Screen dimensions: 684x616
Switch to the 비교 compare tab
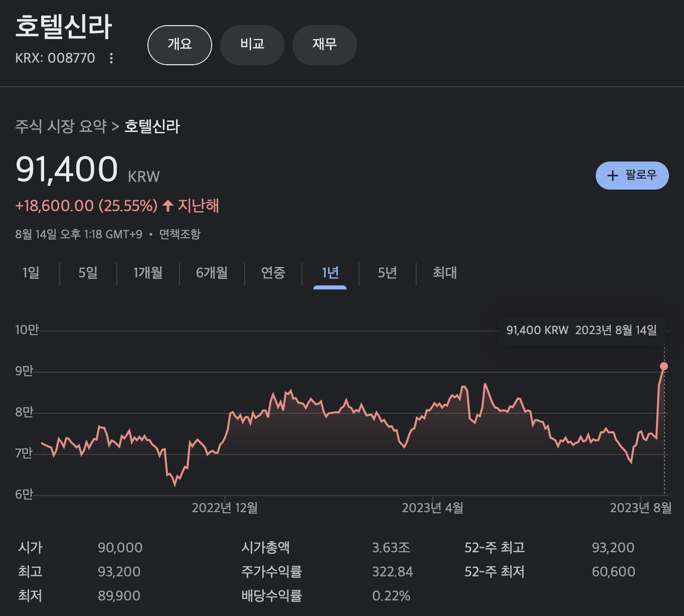click(x=252, y=45)
